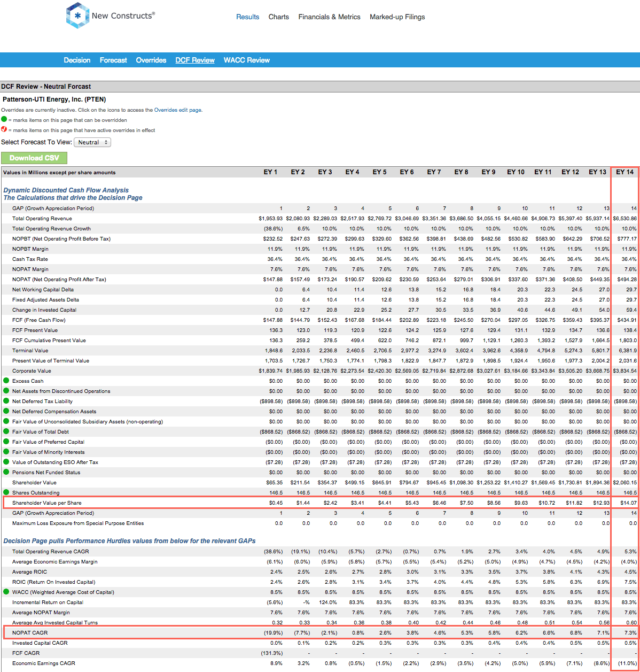The width and height of the screenshot is (640, 672).
Task: Click override dot for Fair Value of Preferred Capital
Action: click(x=6, y=442)
